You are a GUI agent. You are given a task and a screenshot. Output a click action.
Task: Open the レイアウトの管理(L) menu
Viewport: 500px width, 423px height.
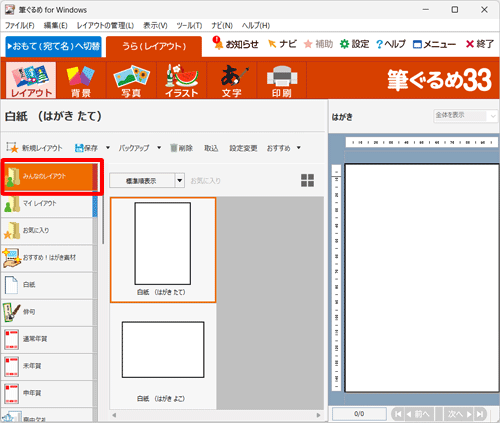click(x=105, y=25)
